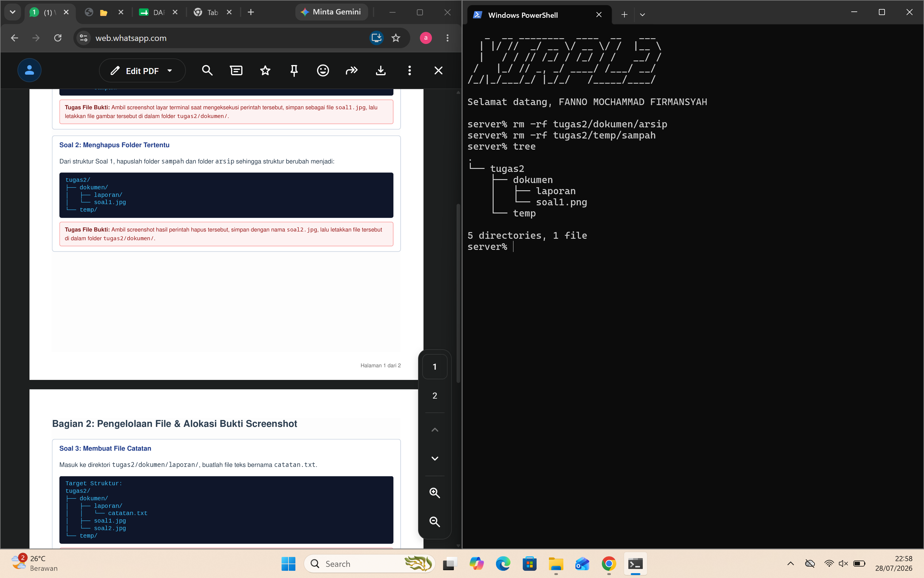Launch Copilot from the taskbar
The width and height of the screenshot is (924, 578).
pos(476,564)
